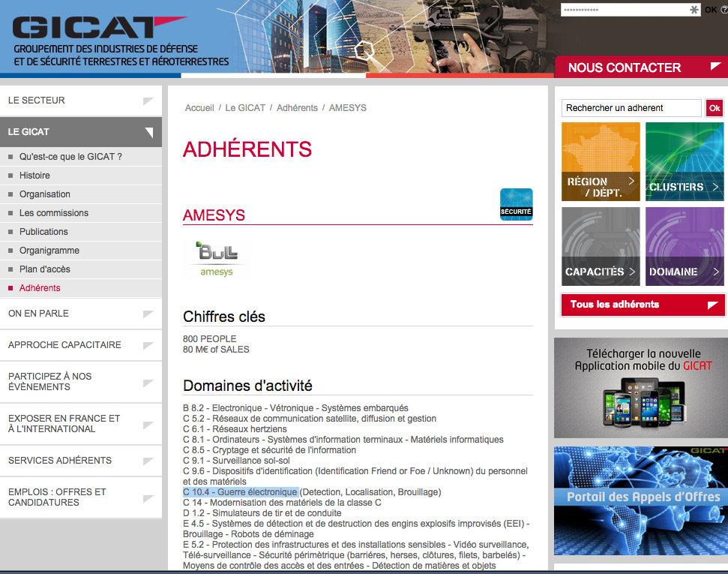Click "C 9.6 - Dispositifs d'identification" line
728x574 pixels.
click(355, 476)
